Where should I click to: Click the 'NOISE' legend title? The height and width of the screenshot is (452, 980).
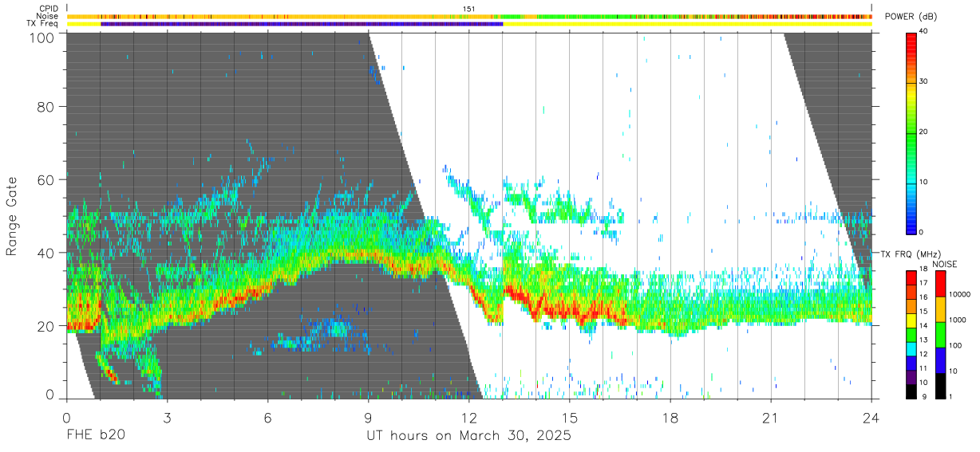coord(945,264)
